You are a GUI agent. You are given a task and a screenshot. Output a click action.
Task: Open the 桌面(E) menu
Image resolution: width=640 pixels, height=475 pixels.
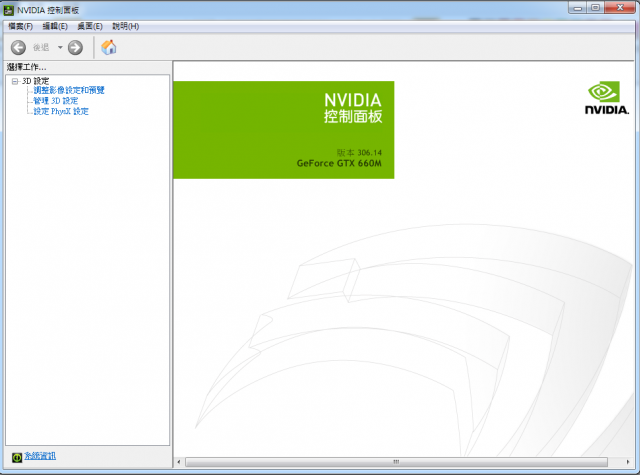point(90,26)
